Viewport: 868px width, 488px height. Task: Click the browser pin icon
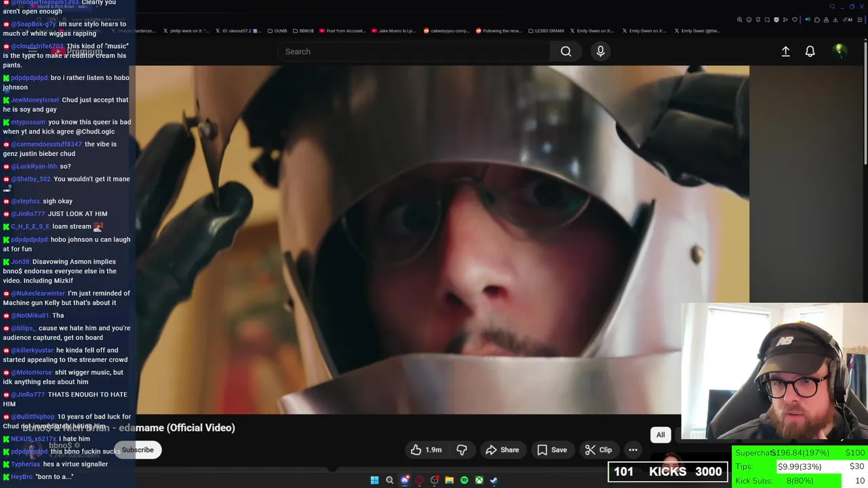point(758,20)
